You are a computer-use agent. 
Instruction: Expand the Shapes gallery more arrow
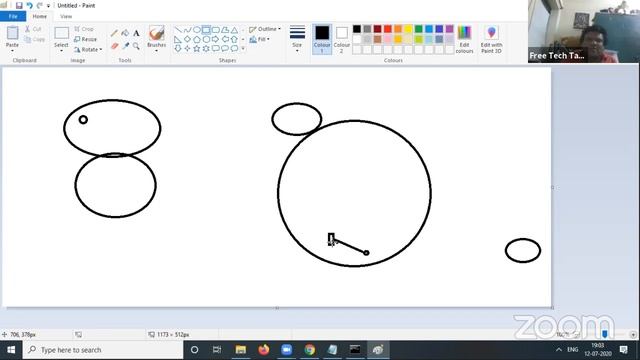[x=243, y=49]
